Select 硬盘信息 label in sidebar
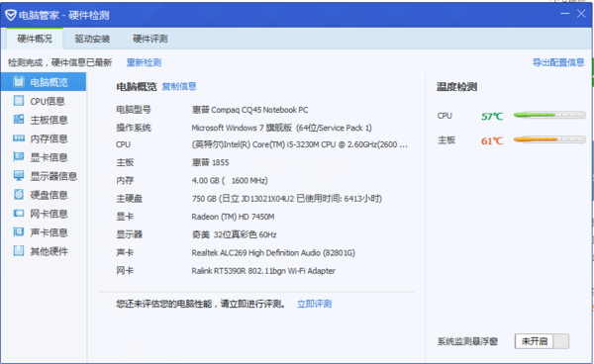This screenshot has width=594, height=364. click(x=49, y=195)
